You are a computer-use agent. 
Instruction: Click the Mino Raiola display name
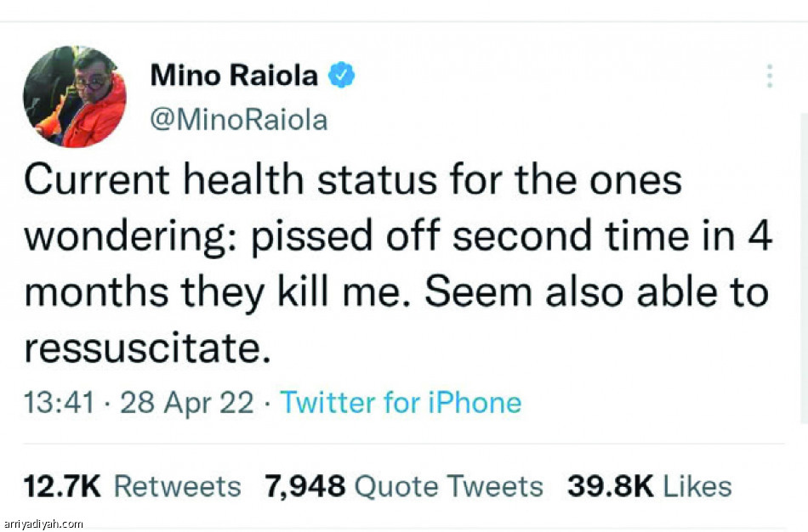click(x=234, y=76)
